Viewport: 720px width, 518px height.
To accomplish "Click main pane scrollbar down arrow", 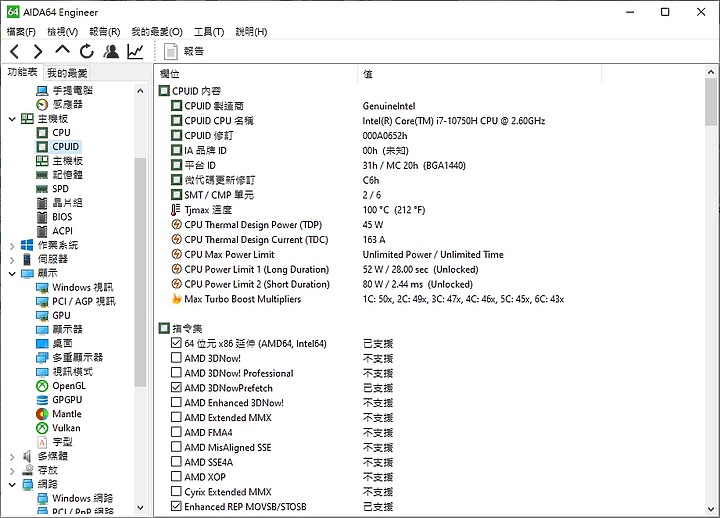I will (711, 509).
